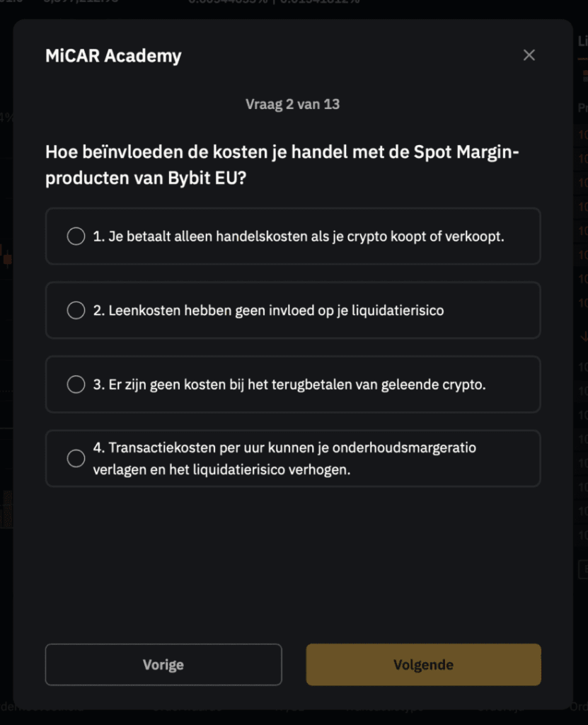Select radio button for answer 1
This screenshot has width=588, height=725.
[x=76, y=236]
